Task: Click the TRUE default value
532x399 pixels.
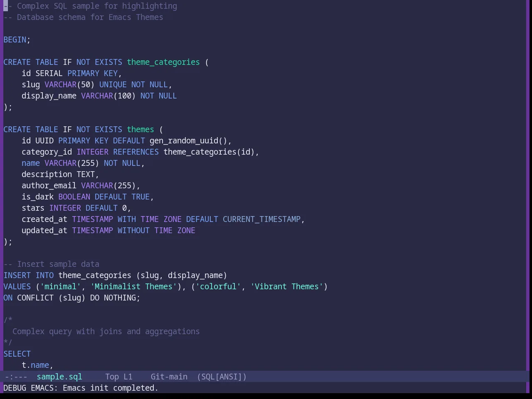Action: [x=140, y=197]
